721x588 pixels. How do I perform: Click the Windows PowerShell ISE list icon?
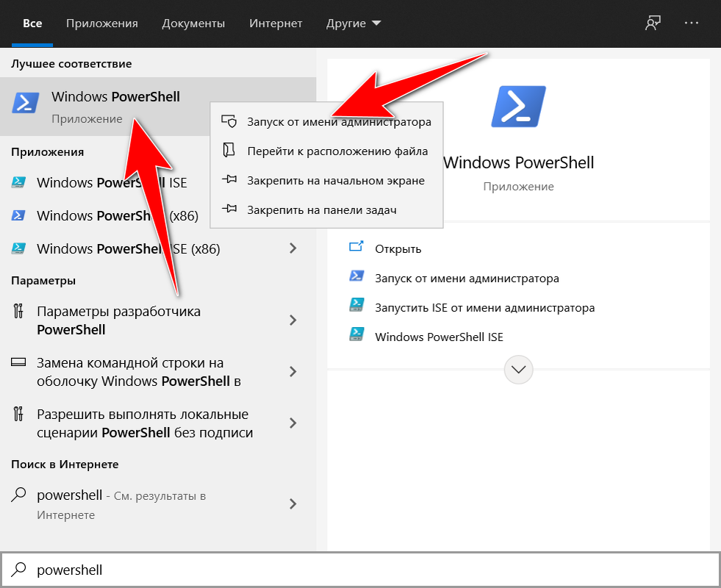point(18,182)
